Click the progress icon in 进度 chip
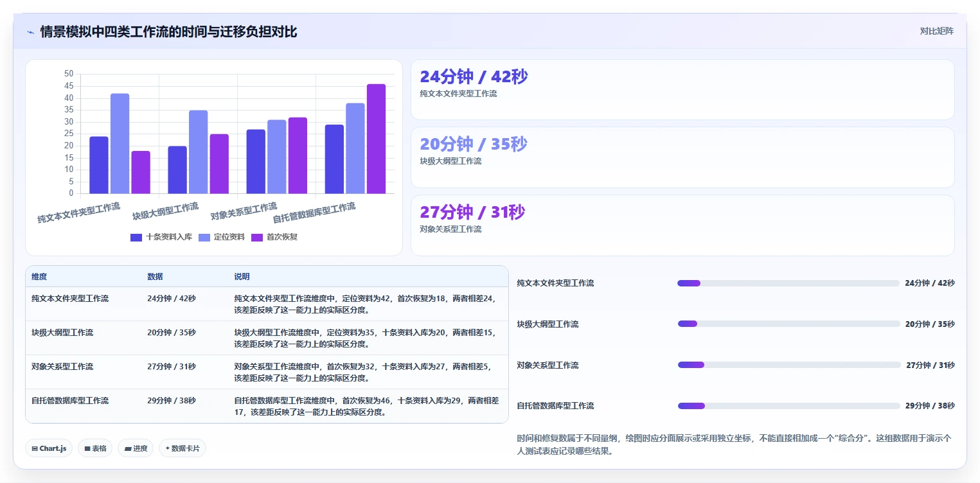Screen dimensions: 980x483 [127, 448]
